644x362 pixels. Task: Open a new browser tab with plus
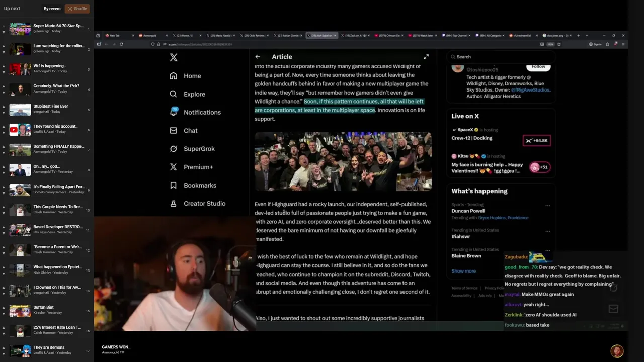coord(578,36)
